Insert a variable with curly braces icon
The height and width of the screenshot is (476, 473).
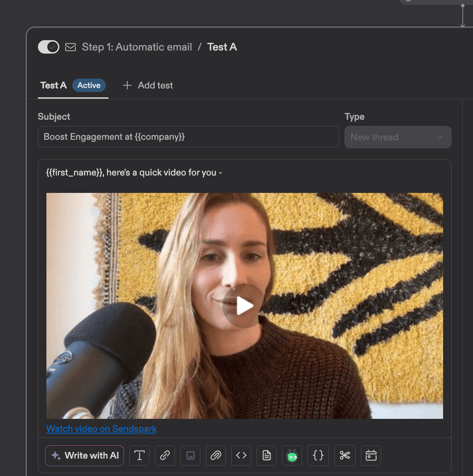point(318,455)
